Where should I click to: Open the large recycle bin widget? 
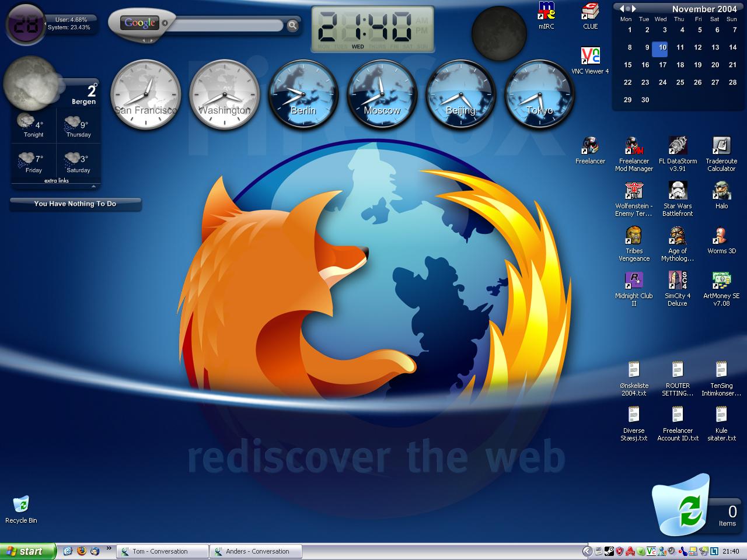pos(682,505)
